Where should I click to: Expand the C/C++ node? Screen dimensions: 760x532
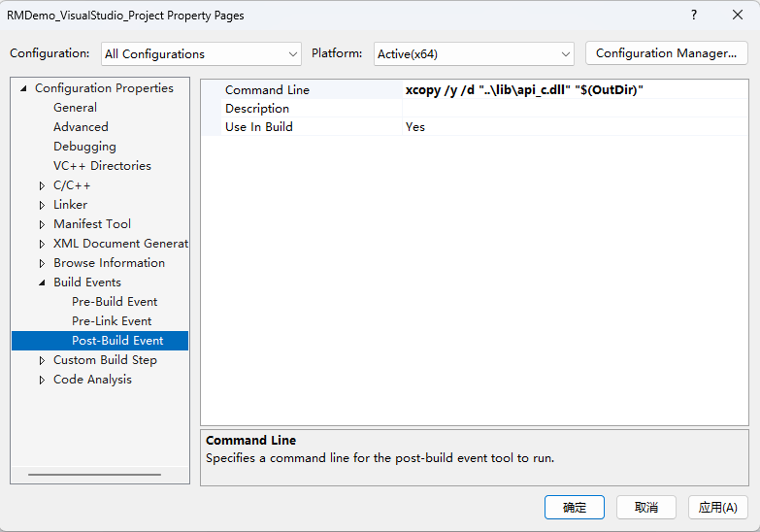pyautogui.click(x=42, y=185)
